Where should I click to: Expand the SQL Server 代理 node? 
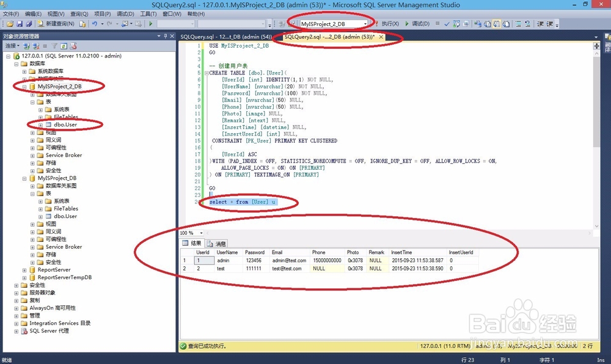coord(16,331)
